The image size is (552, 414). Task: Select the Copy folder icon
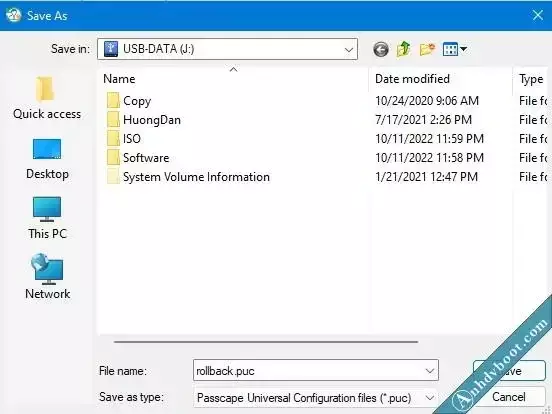[x=113, y=101]
